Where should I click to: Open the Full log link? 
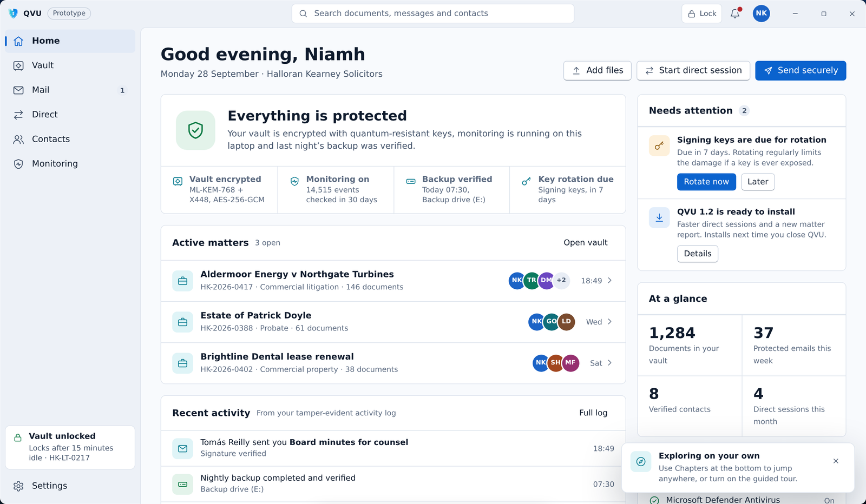[593, 413]
